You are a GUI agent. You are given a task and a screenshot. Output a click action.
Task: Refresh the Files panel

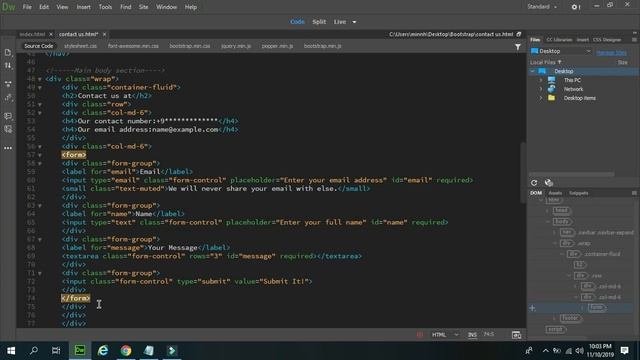coord(534,183)
